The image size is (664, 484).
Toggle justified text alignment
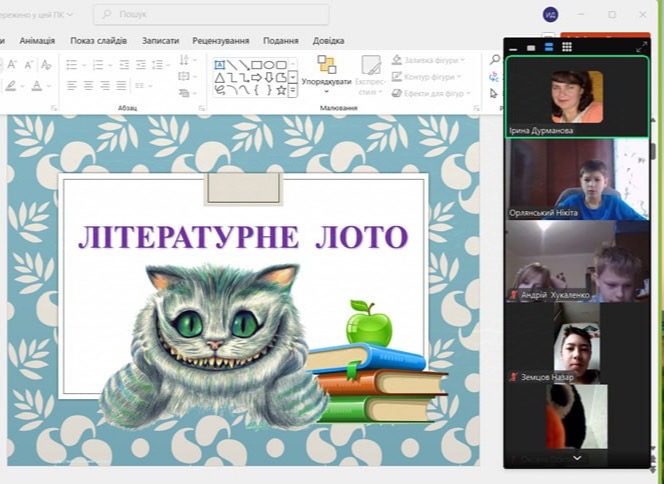121,86
